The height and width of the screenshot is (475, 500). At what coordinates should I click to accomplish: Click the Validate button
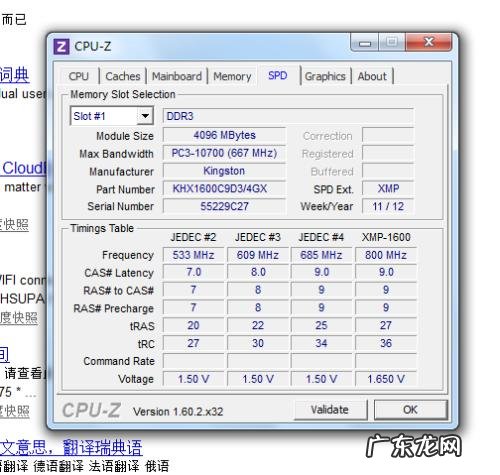coord(330,409)
